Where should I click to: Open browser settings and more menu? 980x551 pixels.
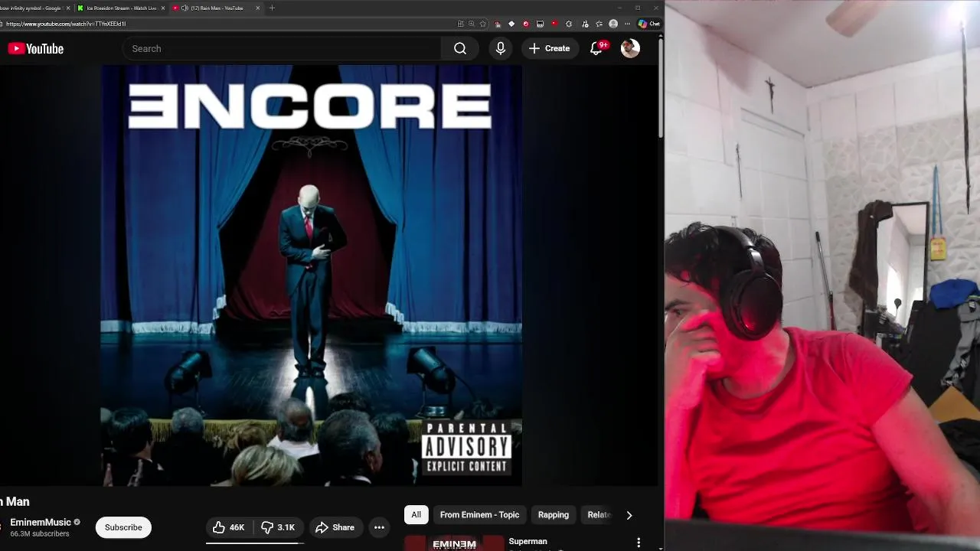click(627, 24)
